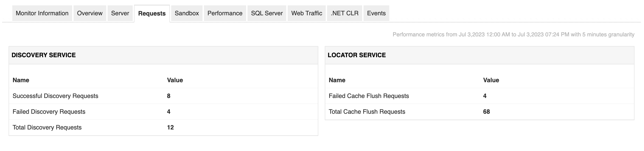Viewport: 644px width, 151px height.
Task: Open the Performance tab
Action: pyautogui.click(x=225, y=13)
